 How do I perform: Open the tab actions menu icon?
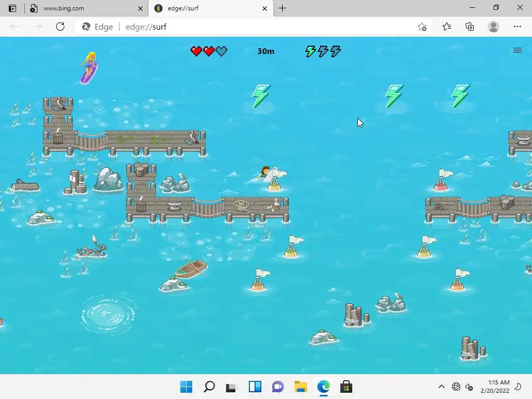pos(12,8)
